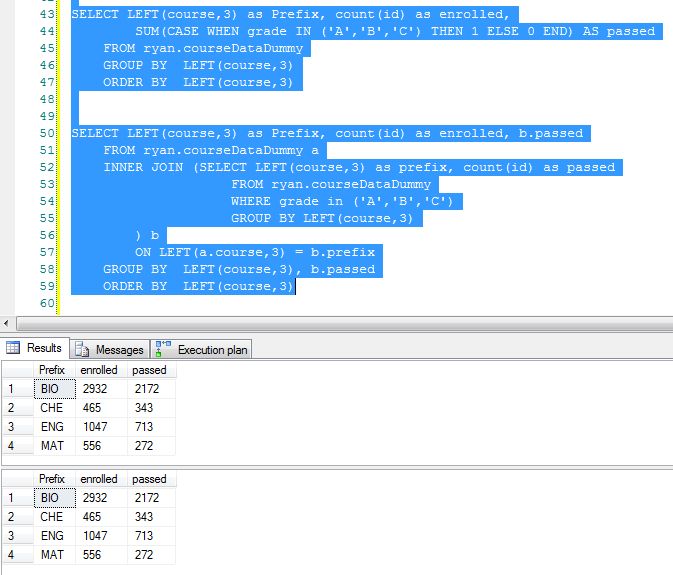Click b.prefix text on line 57

click(343, 252)
